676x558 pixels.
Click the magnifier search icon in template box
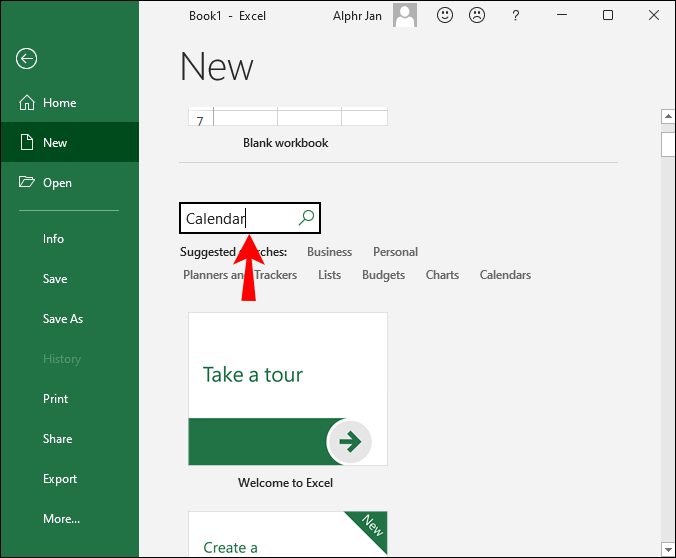[x=307, y=218]
